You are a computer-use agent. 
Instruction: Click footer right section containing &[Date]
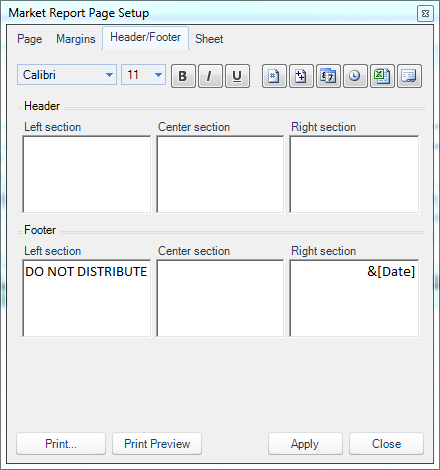pos(354,298)
